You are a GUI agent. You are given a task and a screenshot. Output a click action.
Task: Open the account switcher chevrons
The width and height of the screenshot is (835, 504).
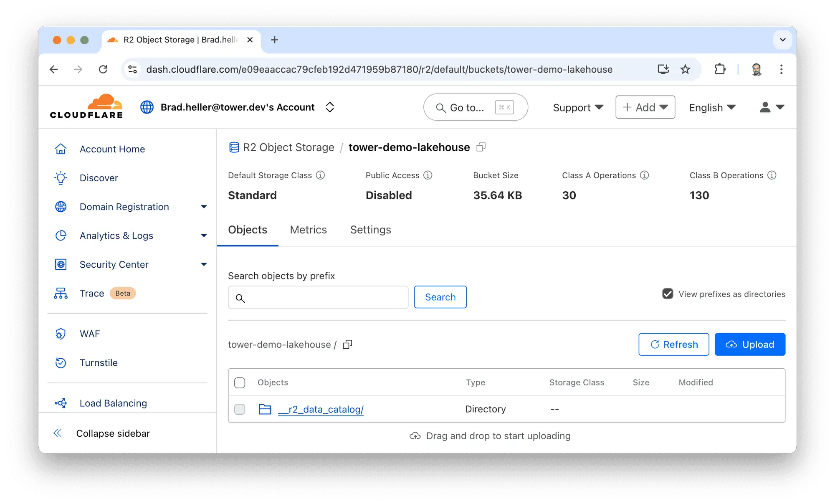click(330, 107)
